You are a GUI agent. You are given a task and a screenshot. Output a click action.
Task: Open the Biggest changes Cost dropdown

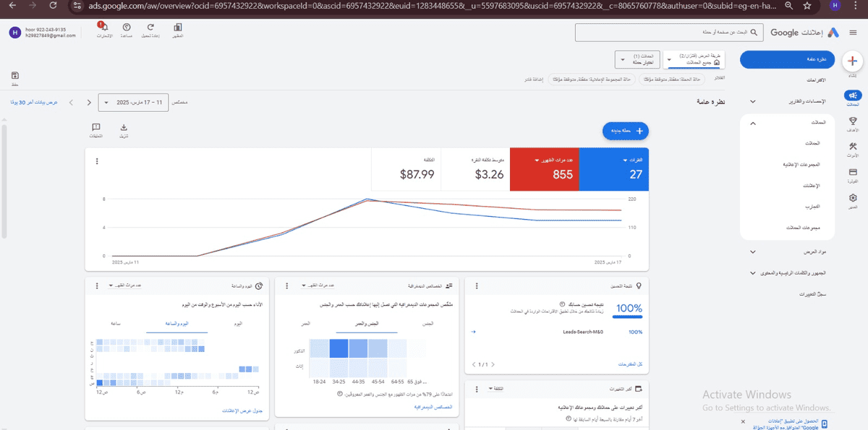pos(495,389)
